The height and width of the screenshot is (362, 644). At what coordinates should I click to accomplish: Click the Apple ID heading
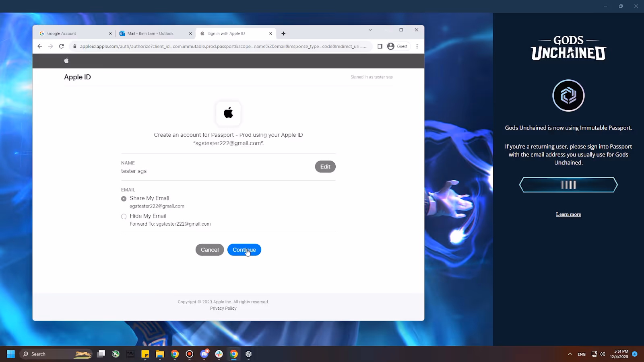click(78, 77)
